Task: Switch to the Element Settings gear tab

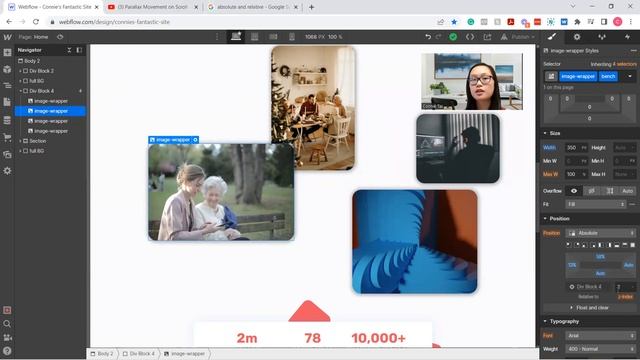Action: click(577, 37)
